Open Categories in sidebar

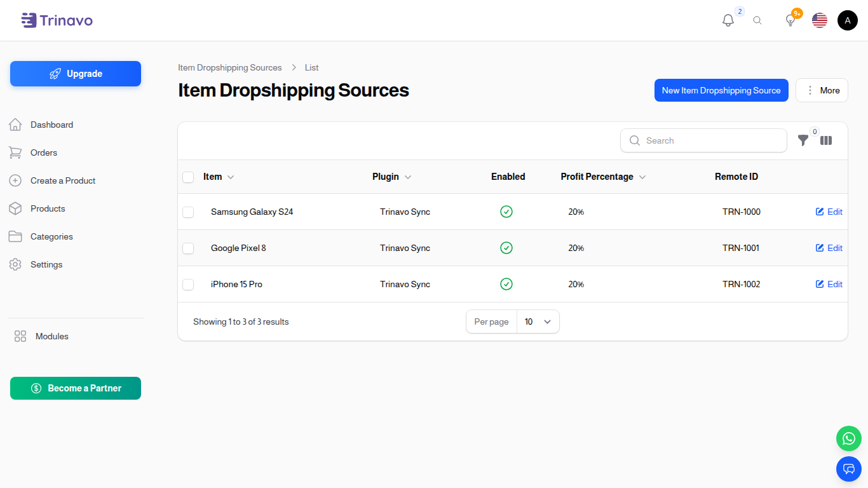coord(51,236)
